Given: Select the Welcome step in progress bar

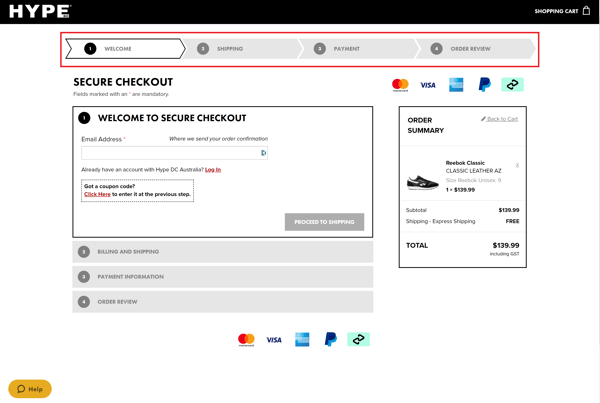Looking at the screenshot, I should 125,49.
